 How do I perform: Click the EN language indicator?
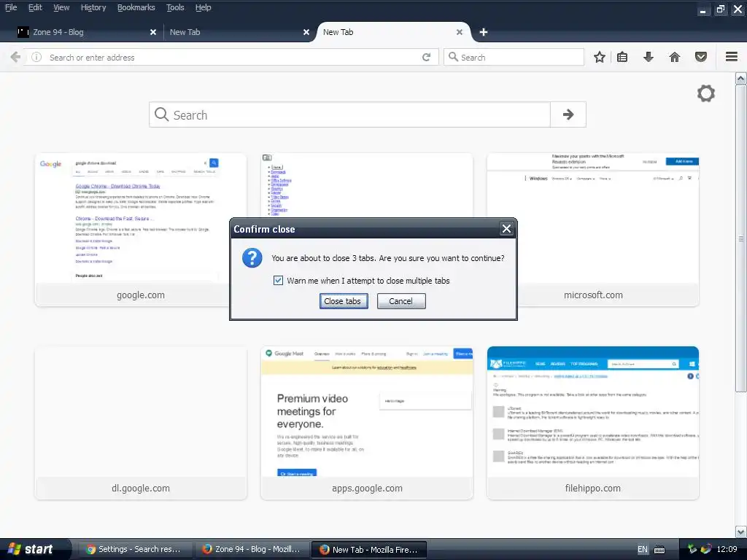[643, 550]
